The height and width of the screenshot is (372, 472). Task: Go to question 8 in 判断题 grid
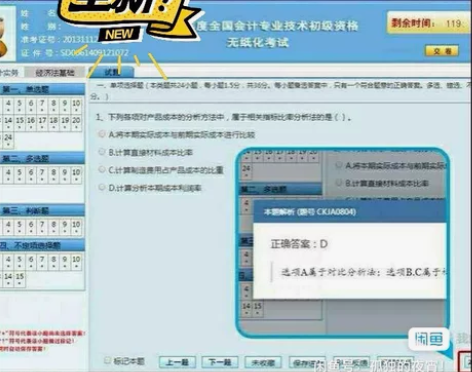coord(54,227)
